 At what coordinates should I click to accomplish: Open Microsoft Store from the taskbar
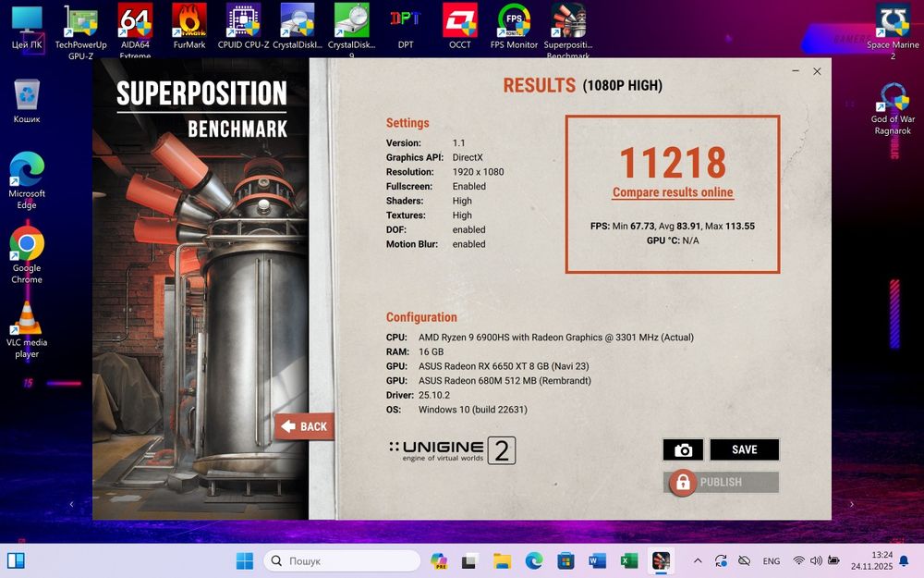point(565,561)
